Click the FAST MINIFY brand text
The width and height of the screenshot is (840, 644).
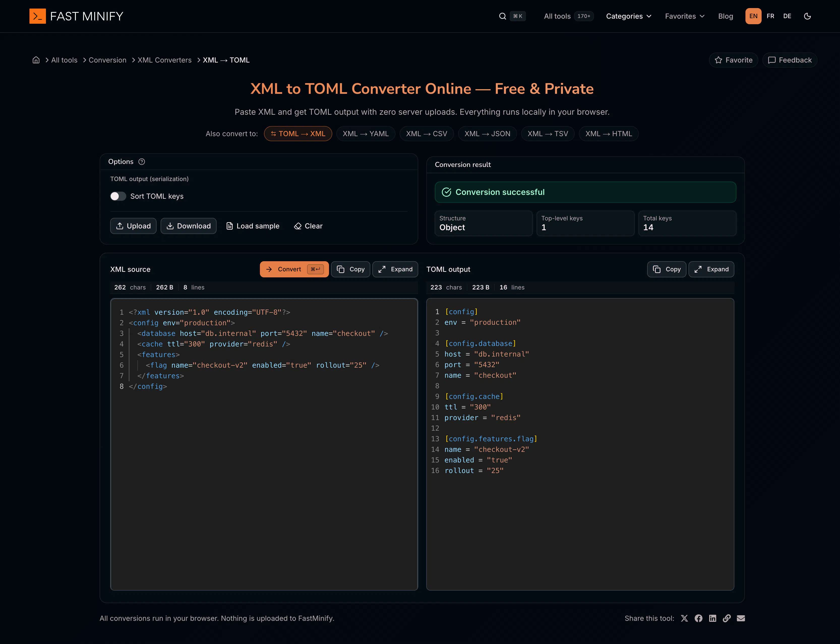point(87,16)
